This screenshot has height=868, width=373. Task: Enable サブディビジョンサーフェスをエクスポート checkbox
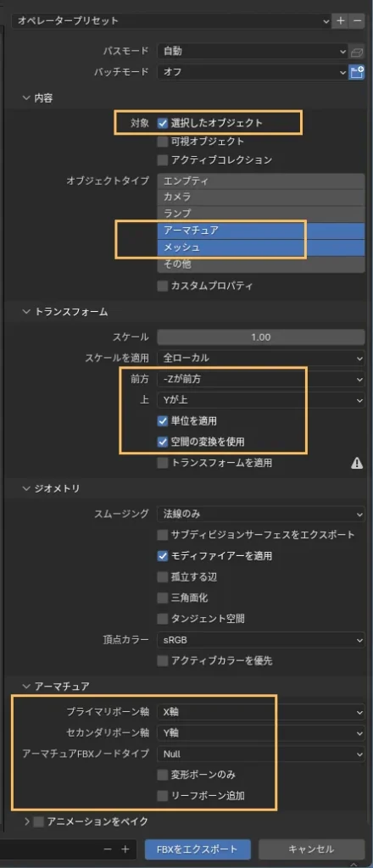[x=162, y=536]
